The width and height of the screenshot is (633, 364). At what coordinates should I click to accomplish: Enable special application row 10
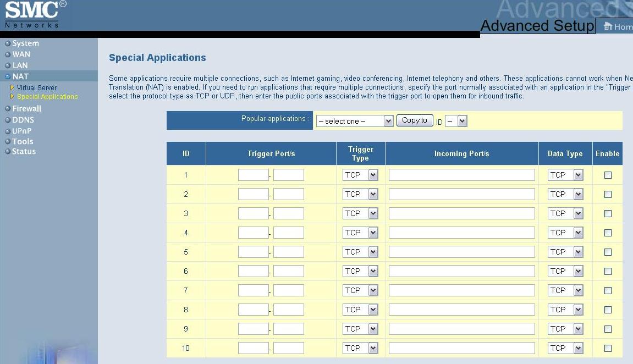tap(608, 348)
